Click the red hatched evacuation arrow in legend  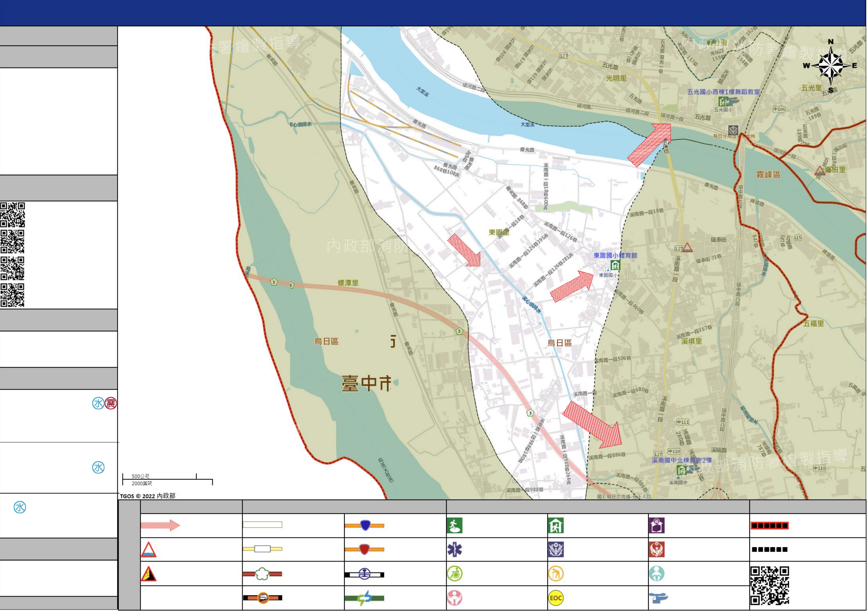[160, 525]
